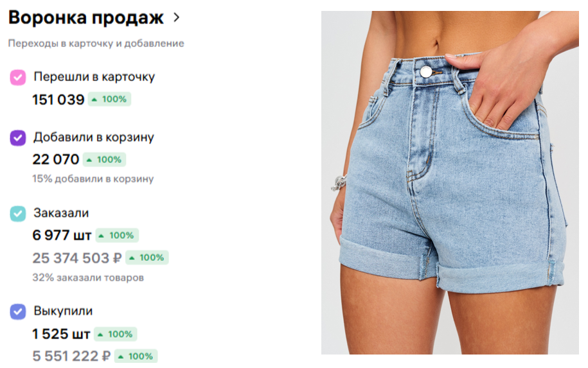Select the Добавили в корзину label

(x=94, y=137)
